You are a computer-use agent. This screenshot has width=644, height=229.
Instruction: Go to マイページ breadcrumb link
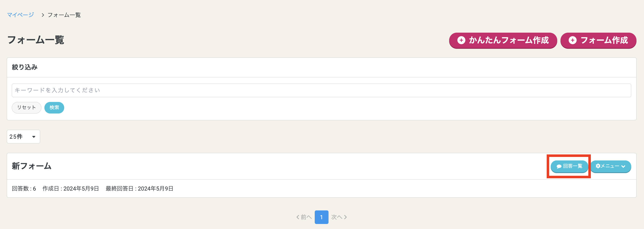[x=20, y=15]
